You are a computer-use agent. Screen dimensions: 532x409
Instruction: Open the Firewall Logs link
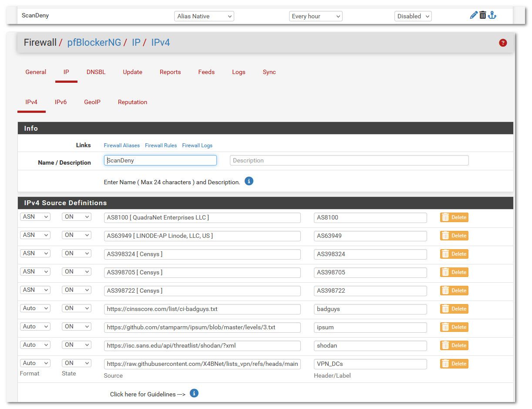pos(197,145)
